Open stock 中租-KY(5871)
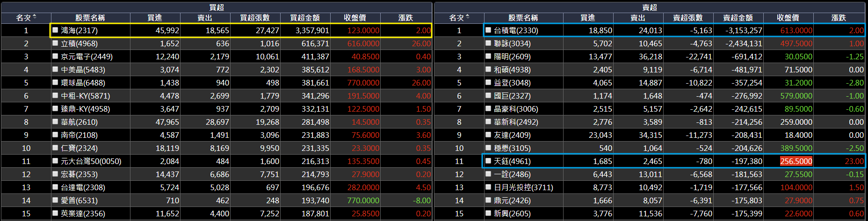This screenshot has width=868, height=221. click(x=85, y=96)
